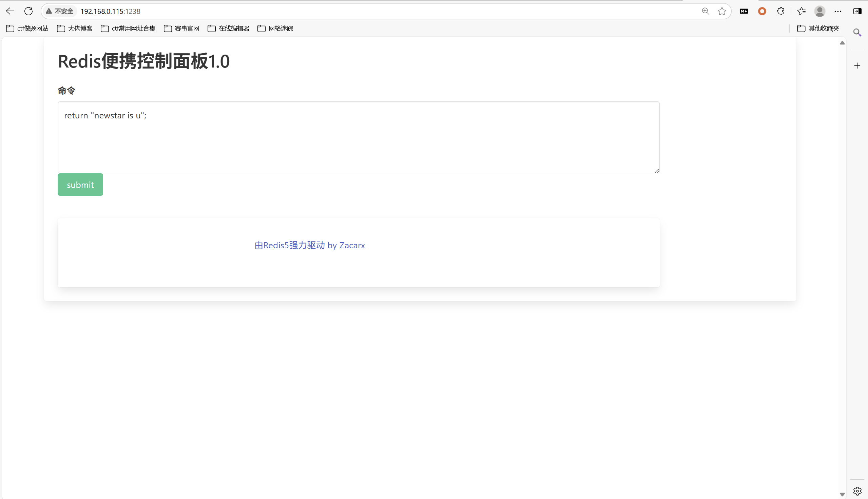Open the Favorites list icon
Viewport: 868px width, 499px height.
pyautogui.click(x=802, y=11)
